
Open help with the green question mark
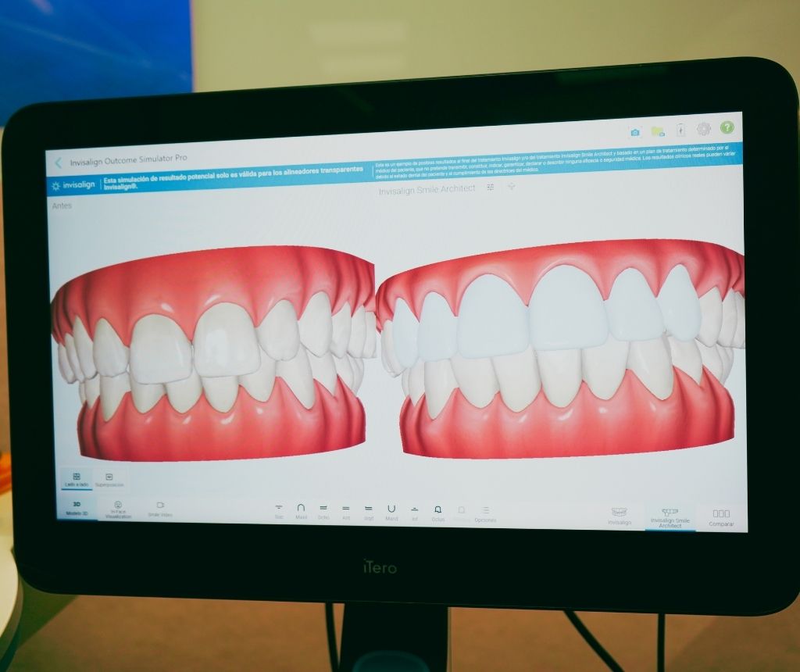[x=727, y=127]
